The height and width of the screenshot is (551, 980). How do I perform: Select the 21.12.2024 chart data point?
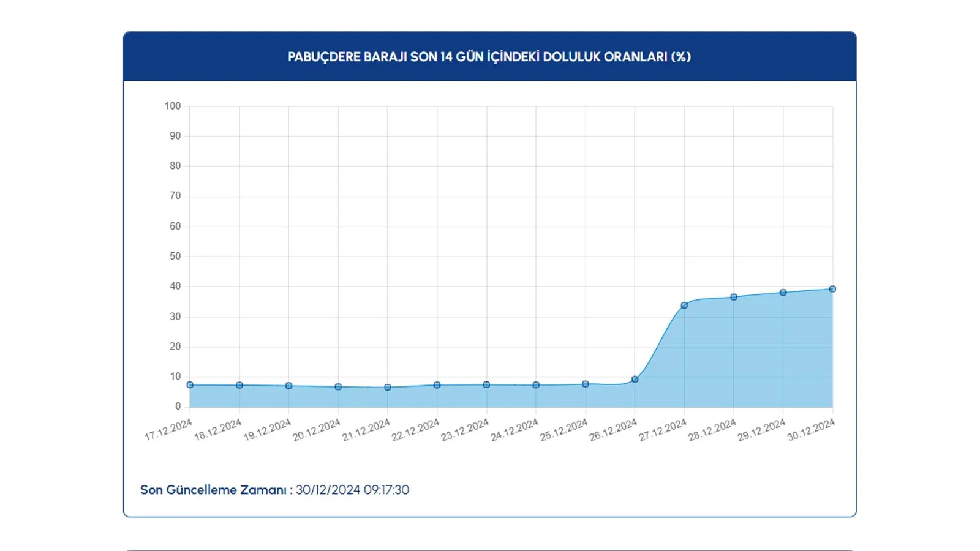pos(388,388)
